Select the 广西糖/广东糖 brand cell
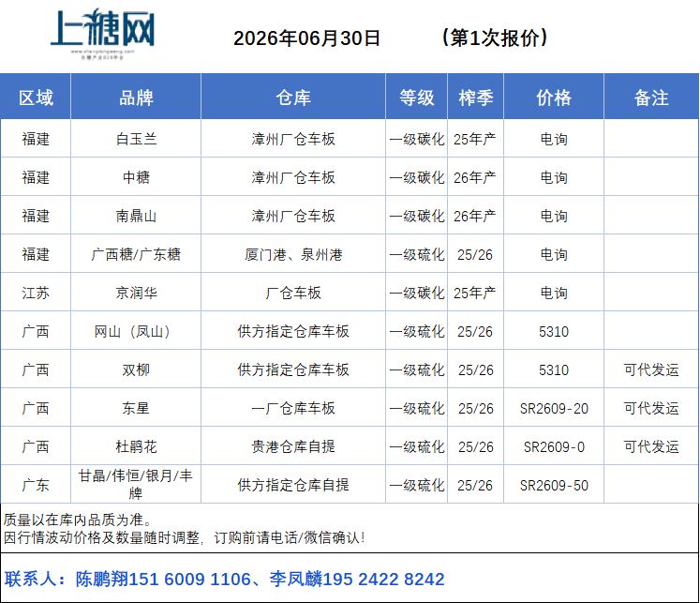Screen dimensions: 700x603 click(x=136, y=254)
